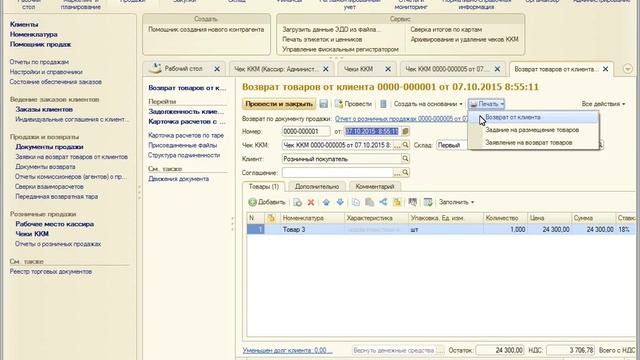The image size is (640, 360).
Task: Select Заявление на возврат товаров print option
Action: pos(533,142)
